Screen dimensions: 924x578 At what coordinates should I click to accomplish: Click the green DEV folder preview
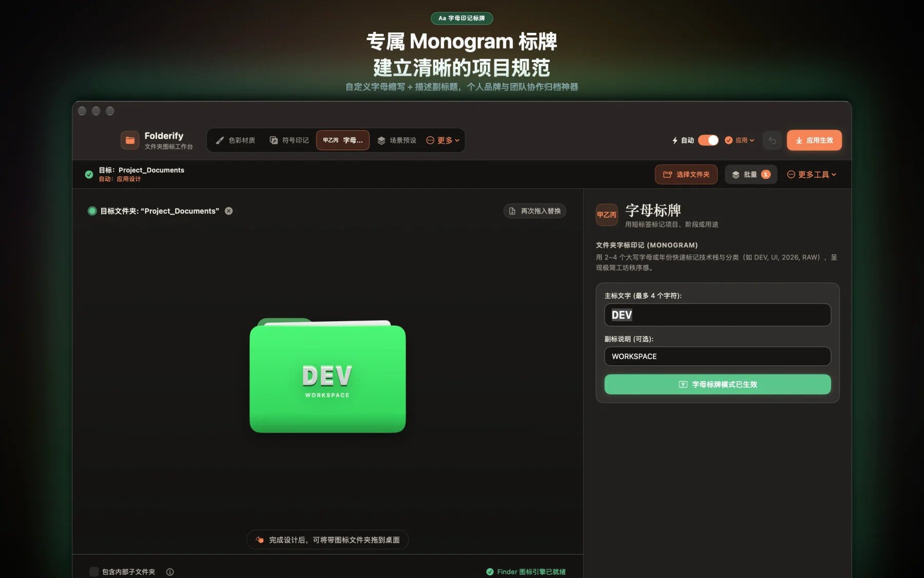pyautogui.click(x=328, y=376)
